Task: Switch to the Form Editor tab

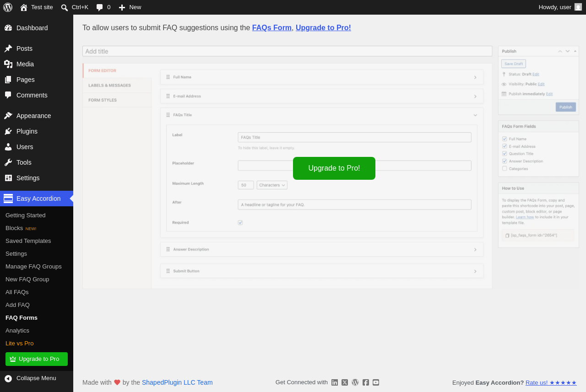Action: click(x=117, y=70)
